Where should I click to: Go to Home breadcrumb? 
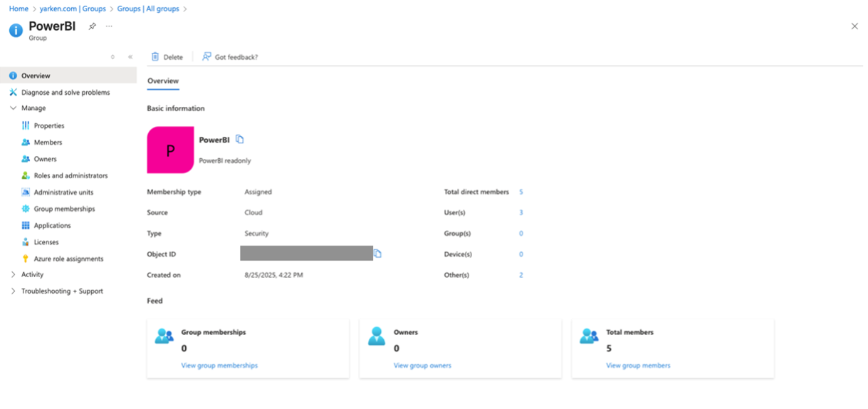[x=19, y=9]
